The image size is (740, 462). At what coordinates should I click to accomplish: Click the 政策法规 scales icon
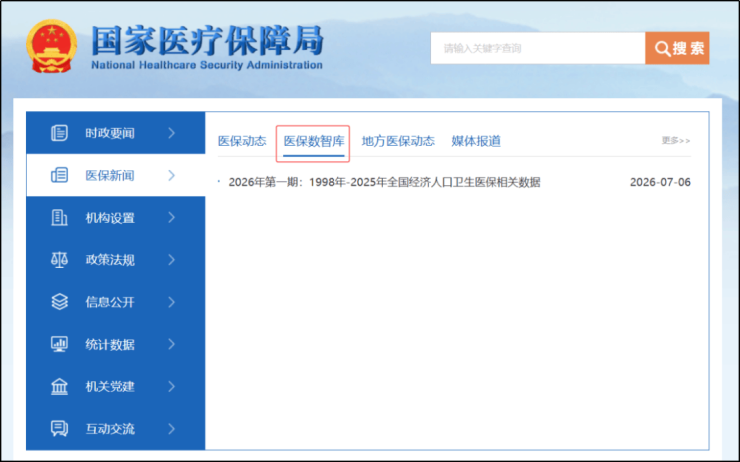(x=59, y=260)
